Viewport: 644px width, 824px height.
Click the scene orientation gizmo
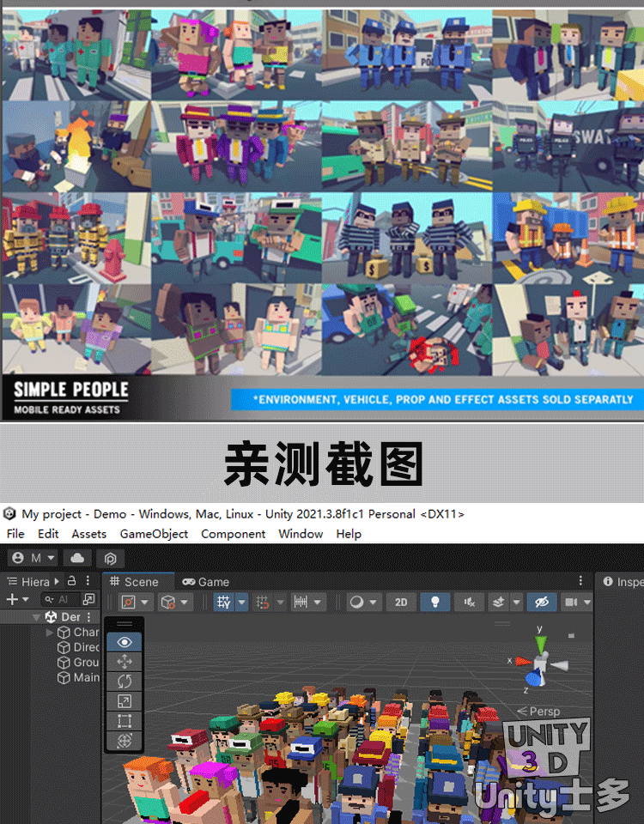538,663
